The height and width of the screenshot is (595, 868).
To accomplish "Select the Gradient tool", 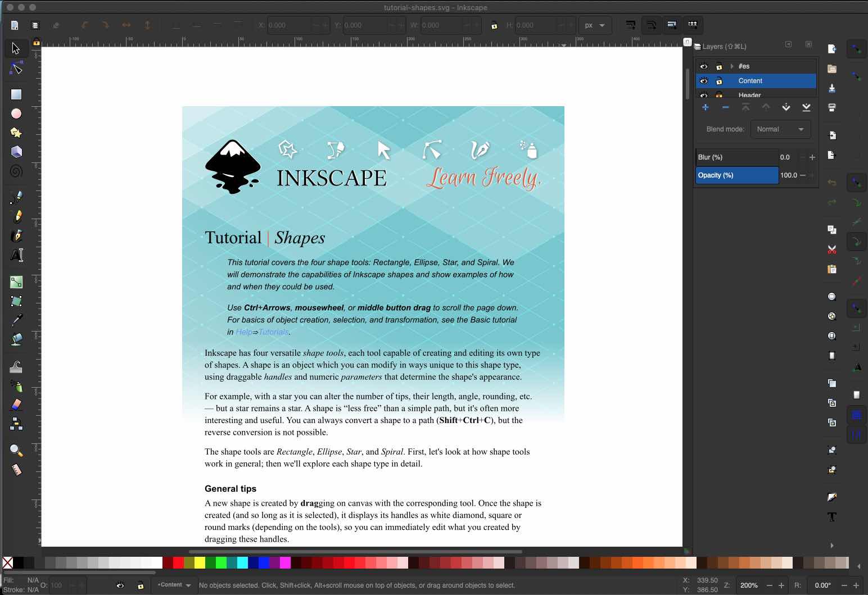I will pos(16,281).
